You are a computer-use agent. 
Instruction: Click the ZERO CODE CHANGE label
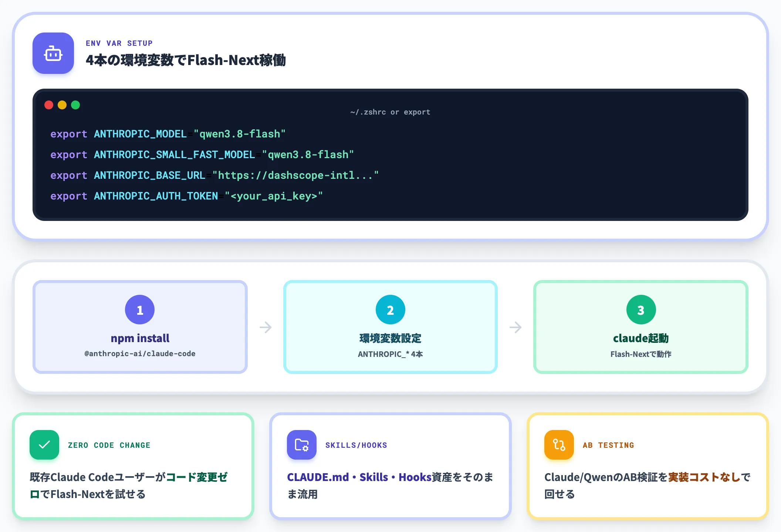109,445
